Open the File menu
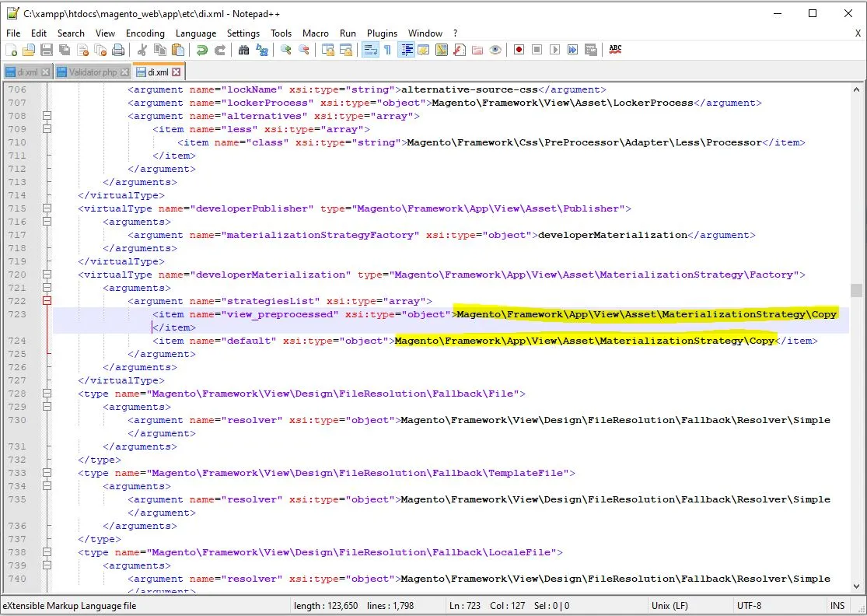This screenshot has height=616, width=867. click(x=13, y=33)
